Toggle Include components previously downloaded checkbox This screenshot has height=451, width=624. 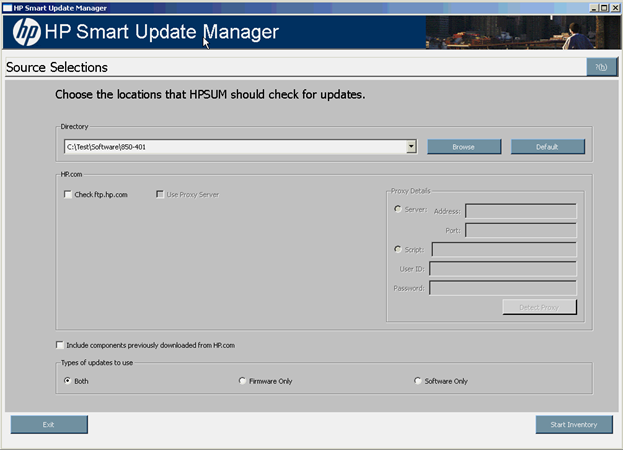coord(60,345)
